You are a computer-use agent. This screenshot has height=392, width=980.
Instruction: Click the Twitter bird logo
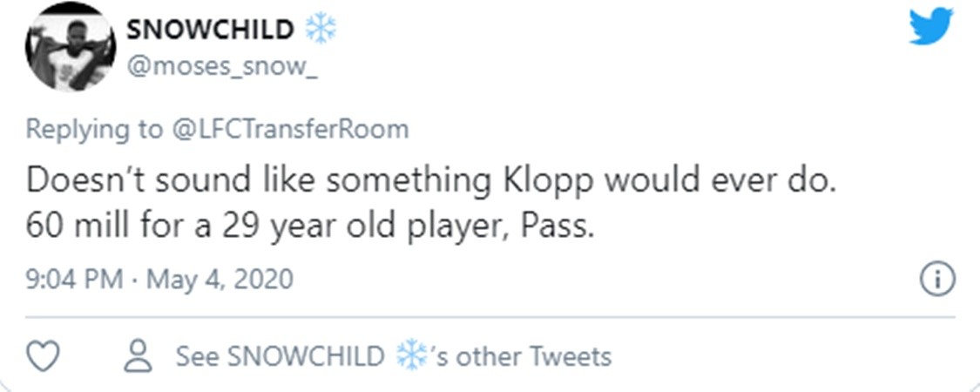click(931, 27)
